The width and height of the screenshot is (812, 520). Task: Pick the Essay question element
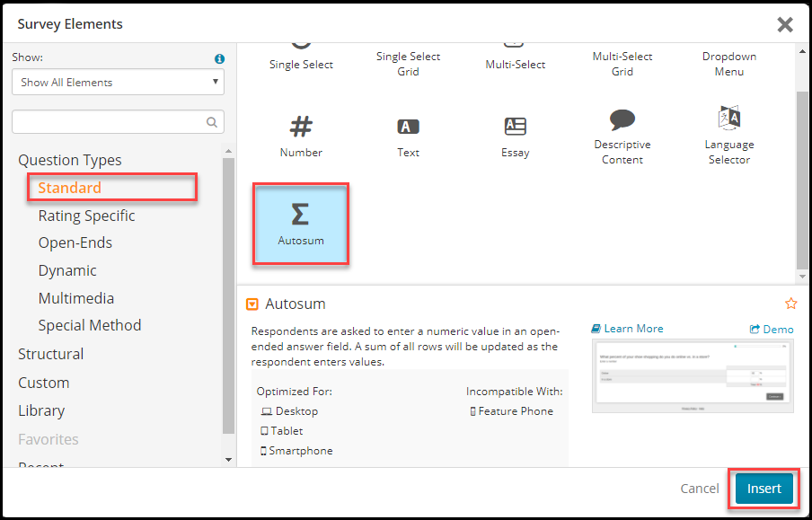pos(516,137)
